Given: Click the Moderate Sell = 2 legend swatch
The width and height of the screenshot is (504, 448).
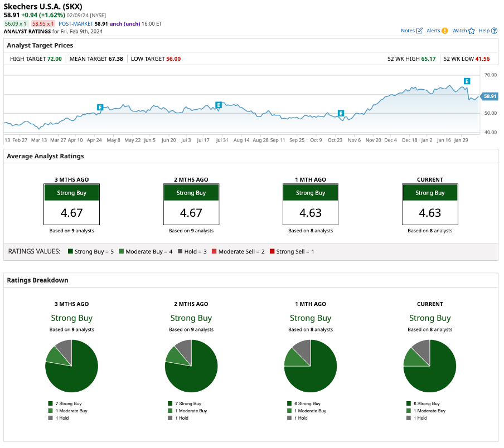Looking at the screenshot, I should tap(214, 251).
